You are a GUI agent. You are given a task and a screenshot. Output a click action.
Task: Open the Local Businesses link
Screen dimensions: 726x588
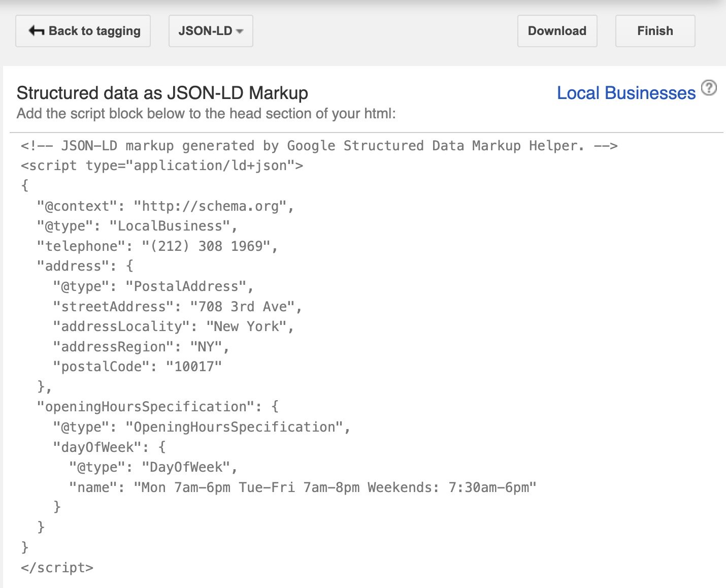pyautogui.click(x=626, y=92)
